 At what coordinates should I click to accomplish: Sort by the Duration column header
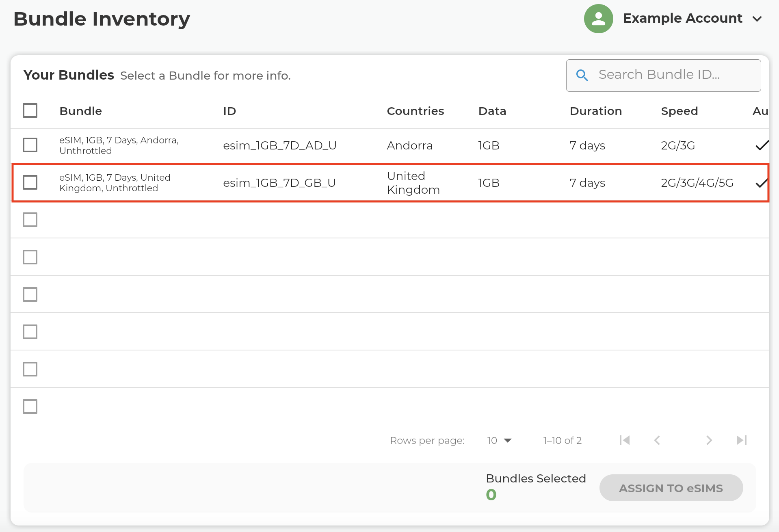(x=596, y=111)
